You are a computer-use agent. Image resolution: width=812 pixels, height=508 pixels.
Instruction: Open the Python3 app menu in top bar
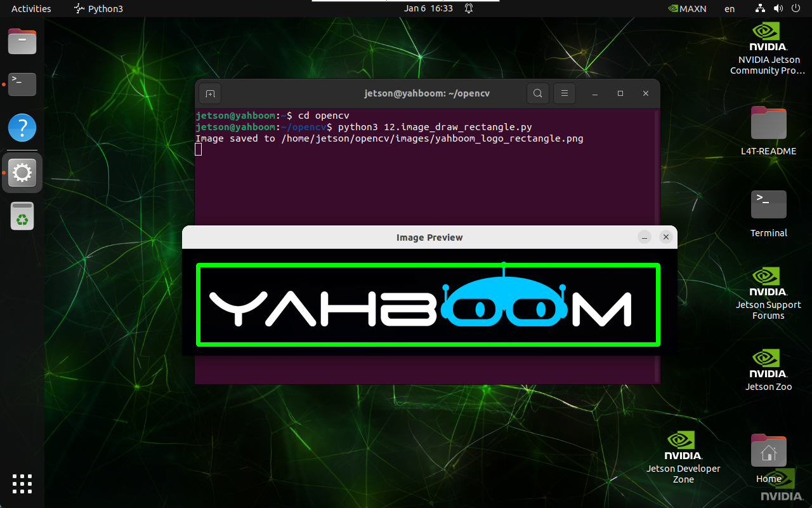(x=98, y=9)
